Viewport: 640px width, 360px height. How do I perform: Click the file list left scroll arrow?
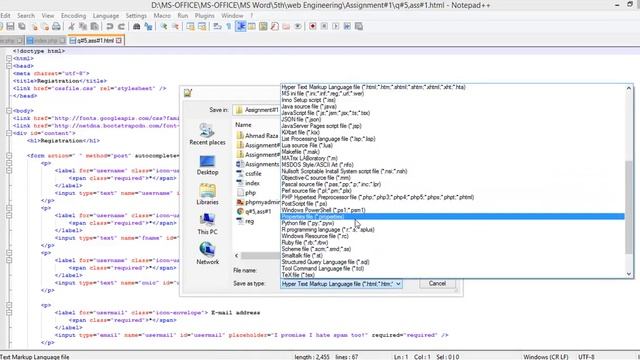pos(237,256)
